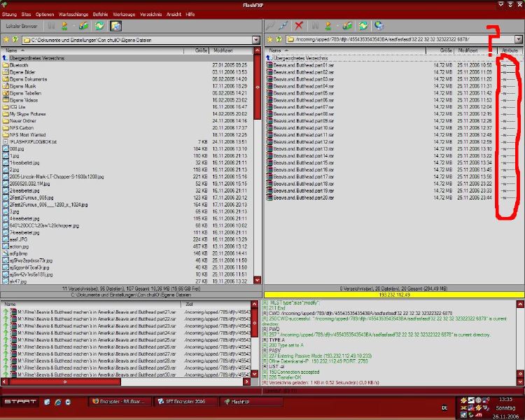Screen dimensions: 525x420
Task: Click refresh icon in local pane toolbar
Action: click(x=99, y=26)
